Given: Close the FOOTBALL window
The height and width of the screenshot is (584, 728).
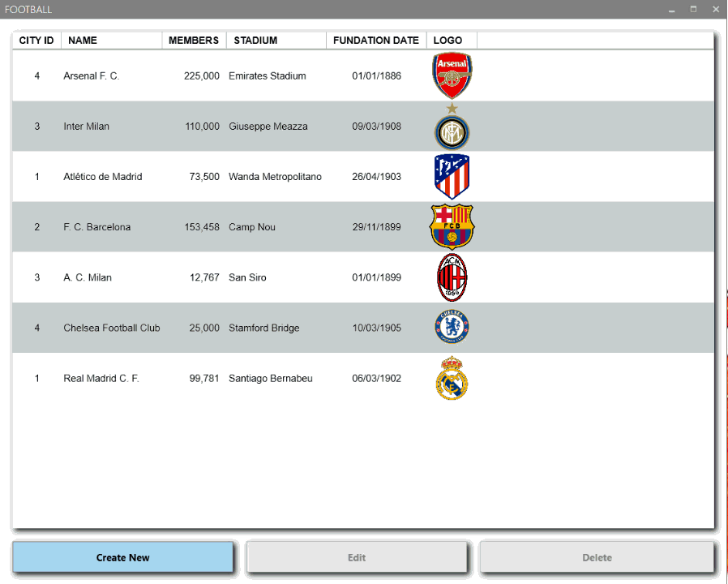Looking at the screenshot, I should coord(716,9).
